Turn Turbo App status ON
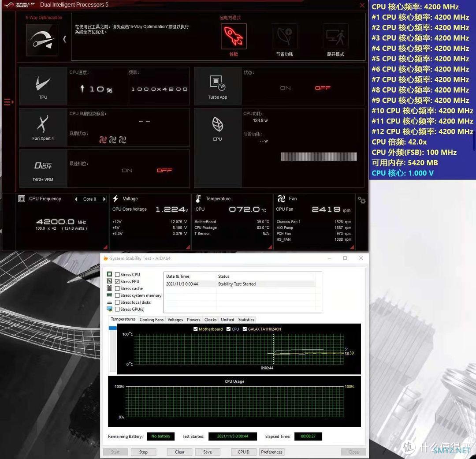 (x=285, y=88)
